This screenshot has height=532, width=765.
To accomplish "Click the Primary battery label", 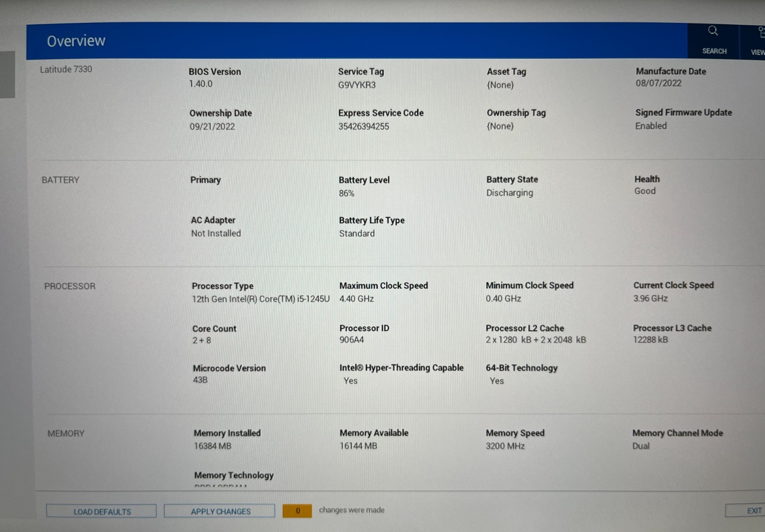I will point(206,180).
